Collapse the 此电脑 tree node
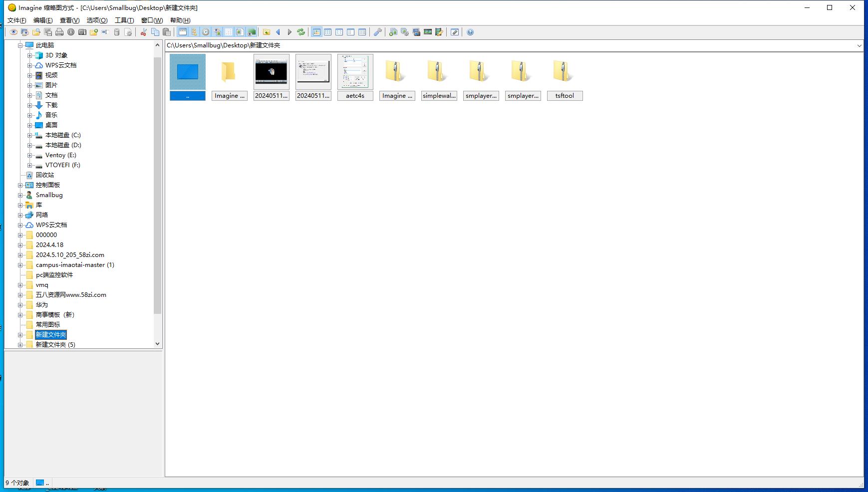Screen dimensions: 868x492 tap(20, 45)
